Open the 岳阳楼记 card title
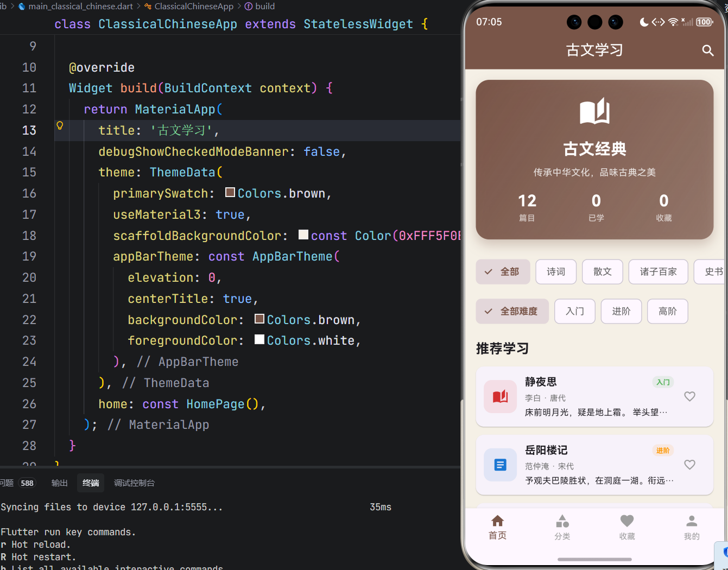728x570 pixels. (546, 450)
